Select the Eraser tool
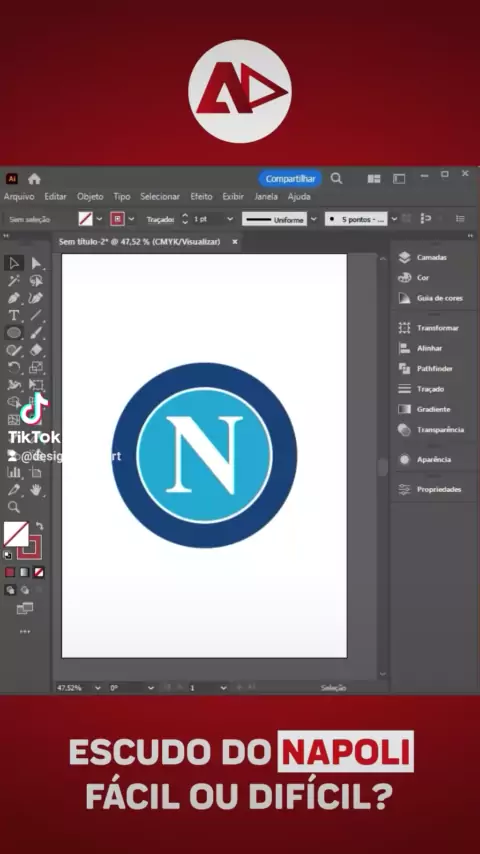The width and height of the screenshot is (480, 854). click(36, 350)
